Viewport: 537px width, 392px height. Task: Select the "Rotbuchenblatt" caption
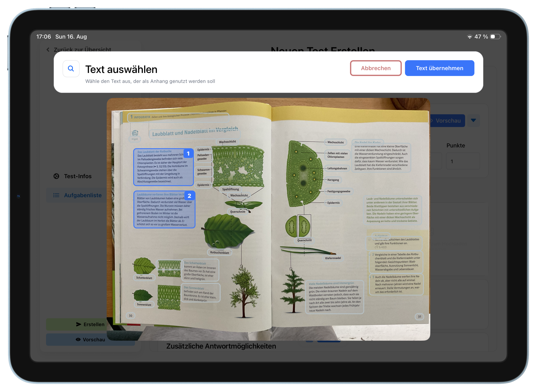point(219,252)
